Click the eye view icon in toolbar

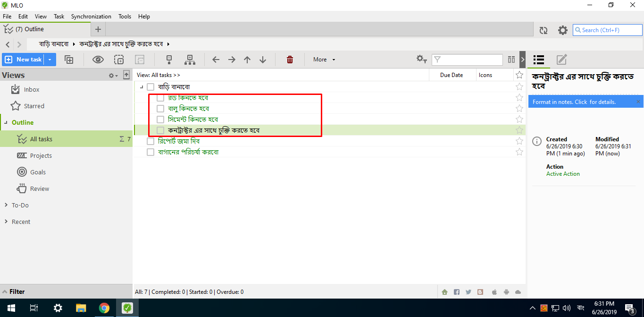(x=98, y=60)
